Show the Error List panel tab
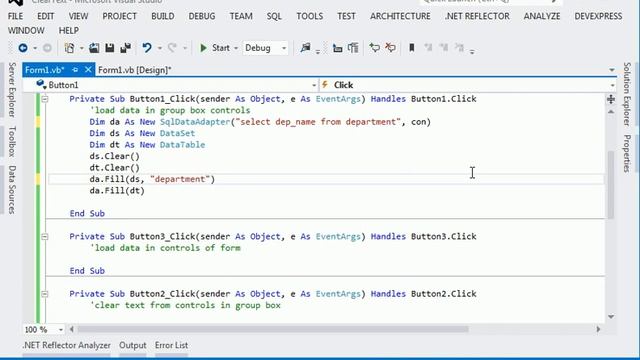Screen dimensions: 640x360 tap(171, 345)
